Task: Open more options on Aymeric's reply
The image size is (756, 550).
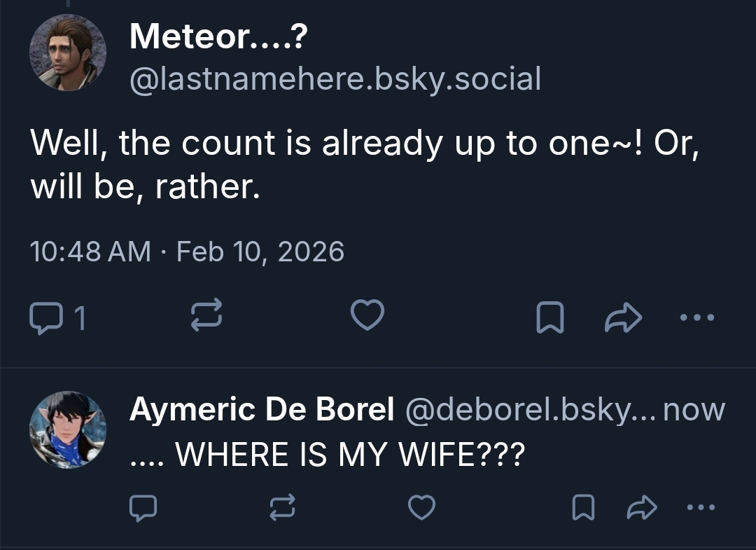Action: (x=700, y=507)
